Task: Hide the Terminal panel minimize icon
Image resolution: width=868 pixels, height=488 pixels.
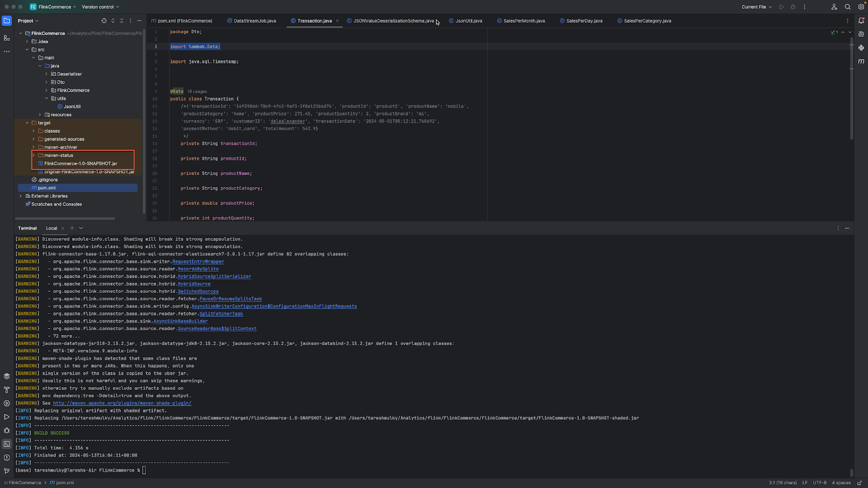Action: click(847, 228)
